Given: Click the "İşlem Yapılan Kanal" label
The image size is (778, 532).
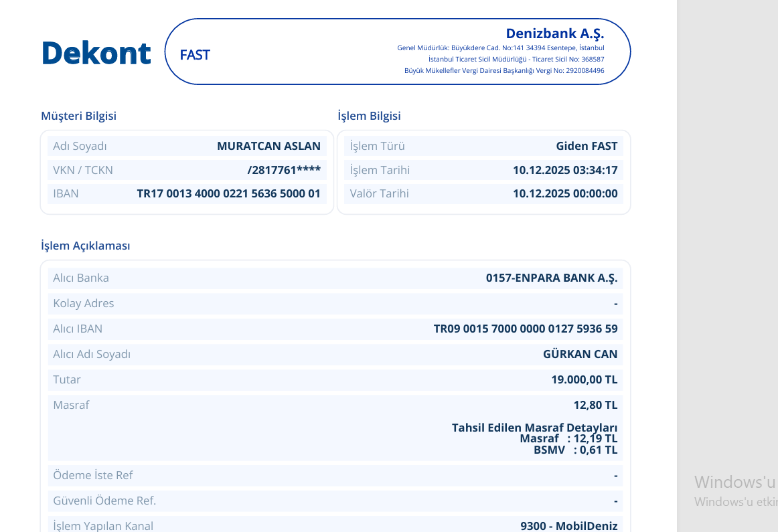Looking at the screenshot, I should tap(103, 526).
